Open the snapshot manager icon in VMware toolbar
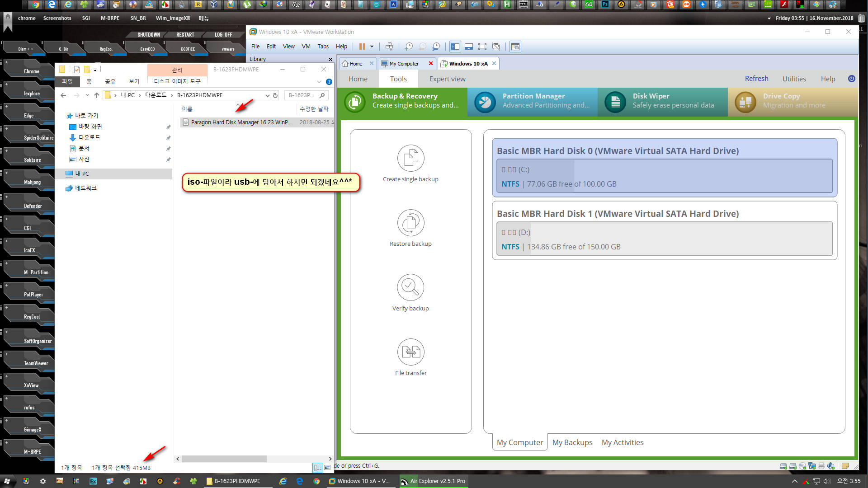This screenshot has height=488, width=868. click(436, 47)
